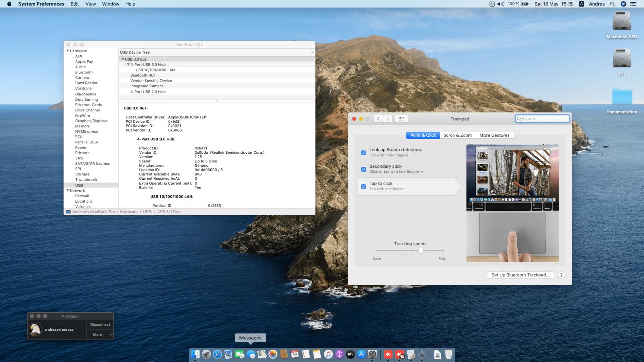Select Graphics/Displays in sidebar

click(91, 121)
